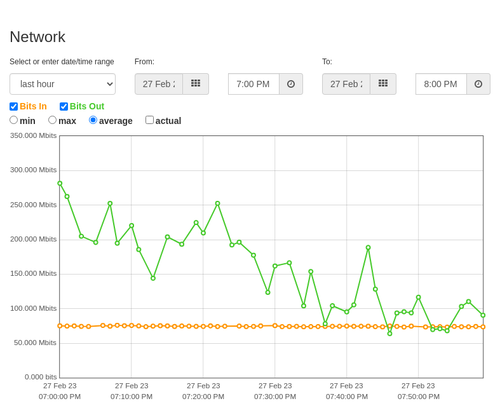
Task: Click the 8:00 PM To time field
Action: [441, 84]
